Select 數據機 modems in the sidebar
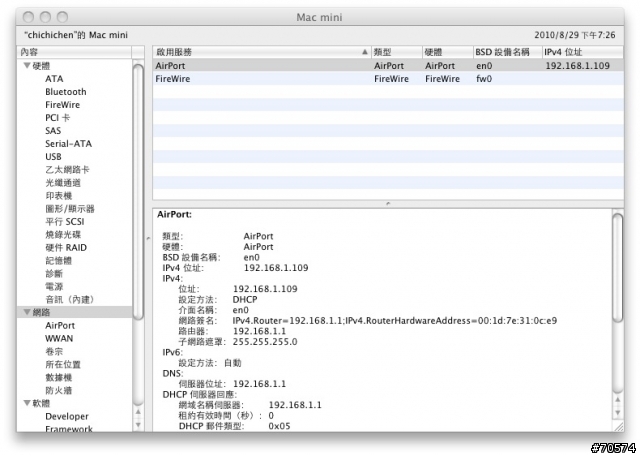 tap(59, 378)
